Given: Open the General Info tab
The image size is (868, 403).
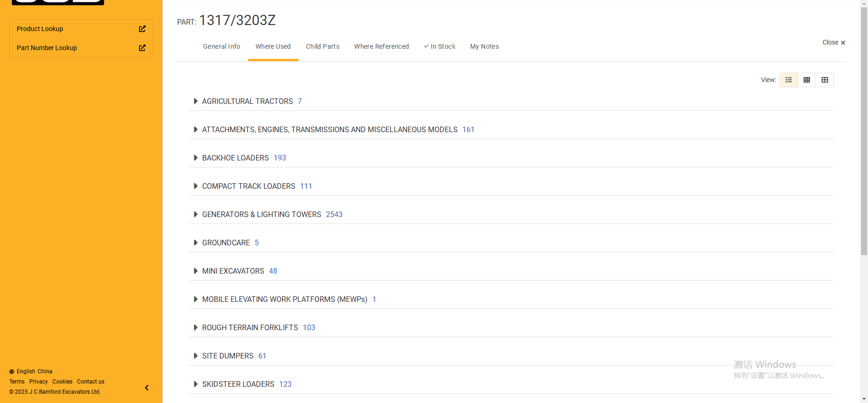Looking at the screenshot, I should 222,46.
